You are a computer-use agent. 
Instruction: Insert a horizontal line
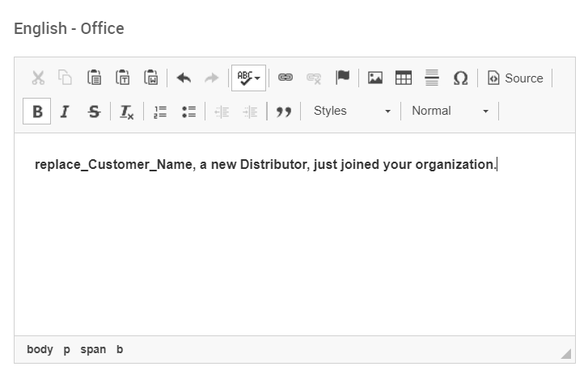point(431,78)
